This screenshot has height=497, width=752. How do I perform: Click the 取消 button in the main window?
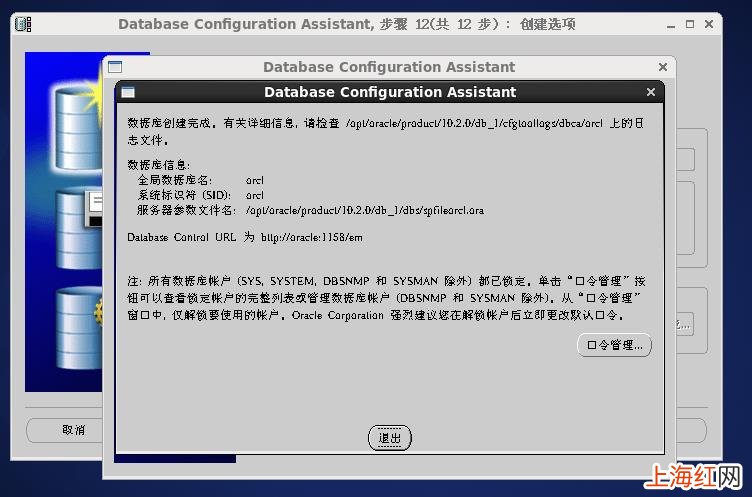73,429
